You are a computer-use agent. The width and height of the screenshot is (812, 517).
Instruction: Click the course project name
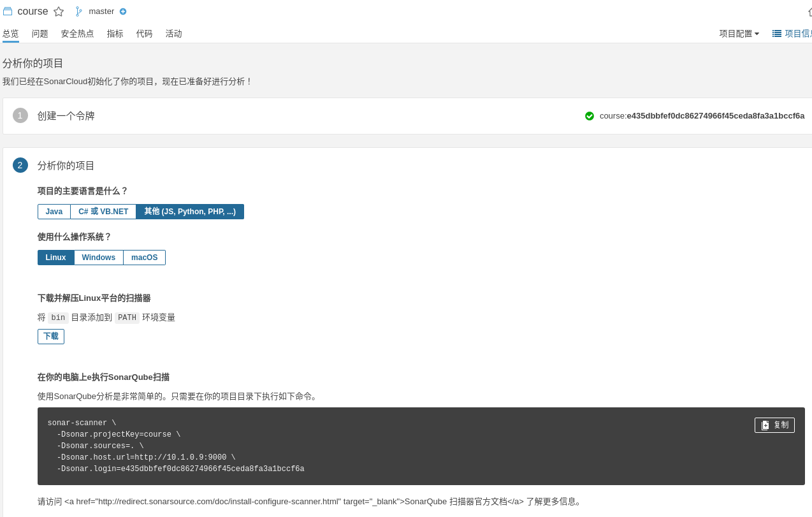33,11
